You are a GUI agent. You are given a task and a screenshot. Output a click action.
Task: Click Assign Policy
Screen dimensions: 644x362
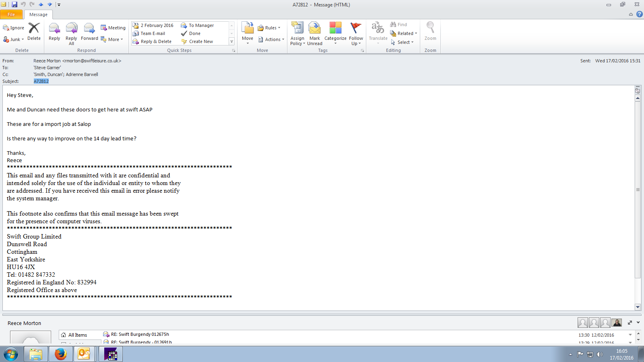click(x=297, y=34)
